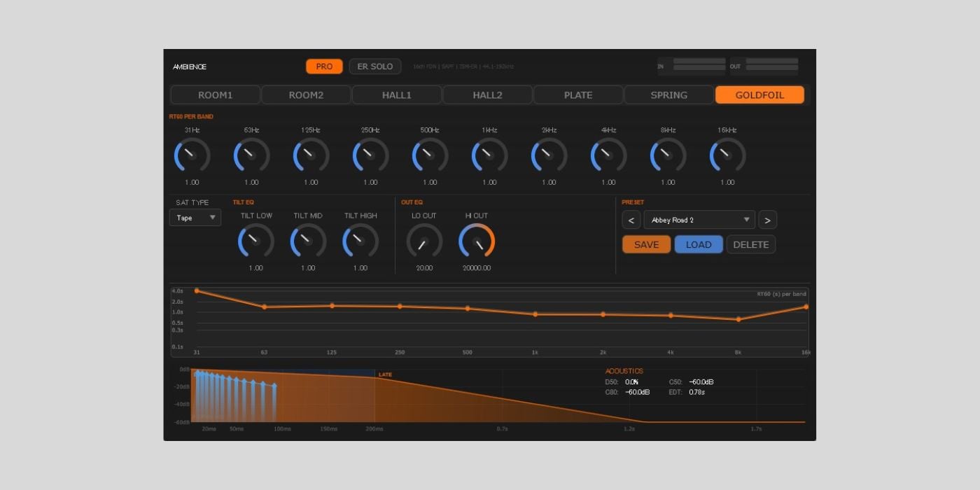980x490 pixels.
Task: Click the SAVE preset button
Action: pyautogui.click(x=646, y=244)
